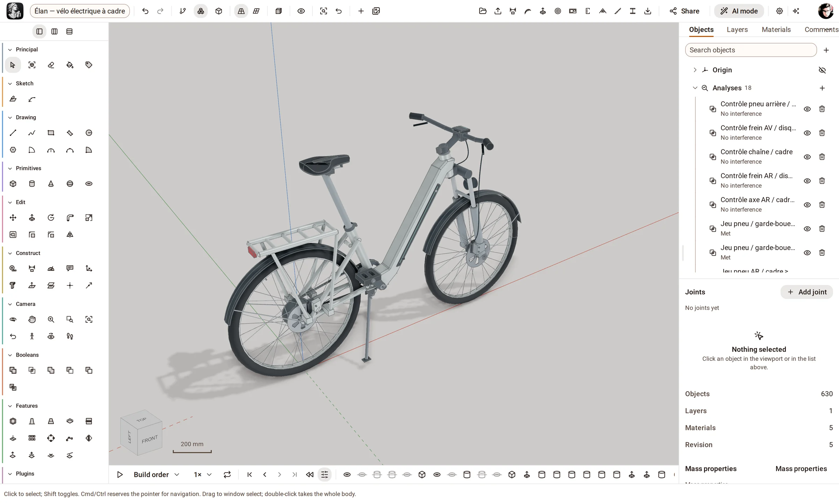The height and width of the screenshot is (504, 839).
Task: Open the Comments tab
Action: 821,30
